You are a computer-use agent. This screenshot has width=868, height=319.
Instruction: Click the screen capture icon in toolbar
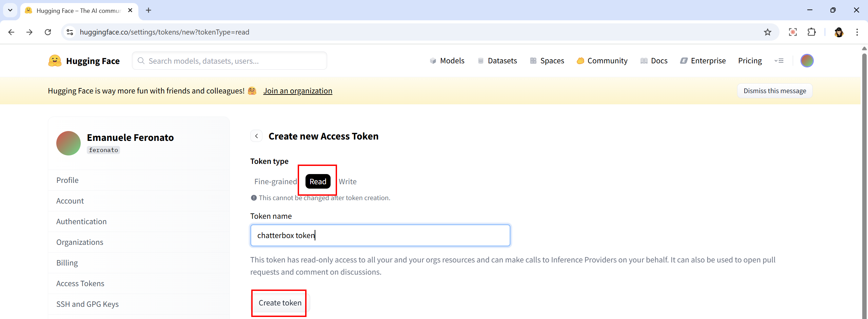click(793, 32)
